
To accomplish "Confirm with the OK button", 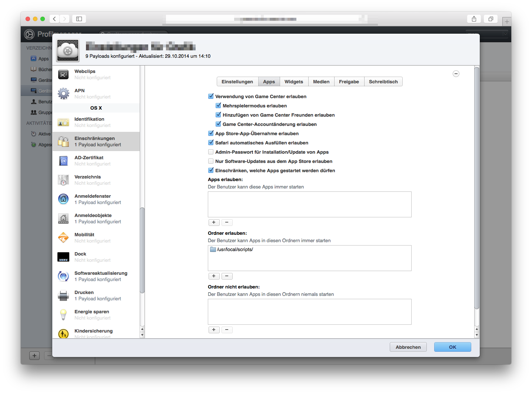I will coord(453,347).
